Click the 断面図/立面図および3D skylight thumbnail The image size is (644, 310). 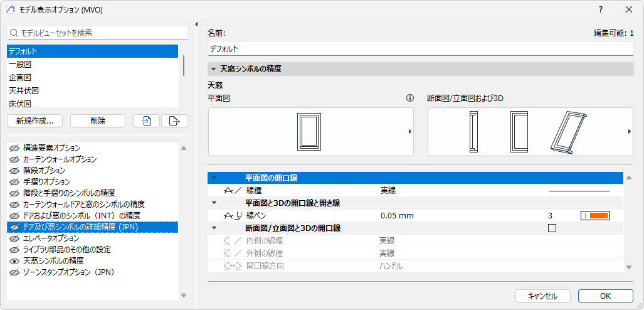pos(531,132)
